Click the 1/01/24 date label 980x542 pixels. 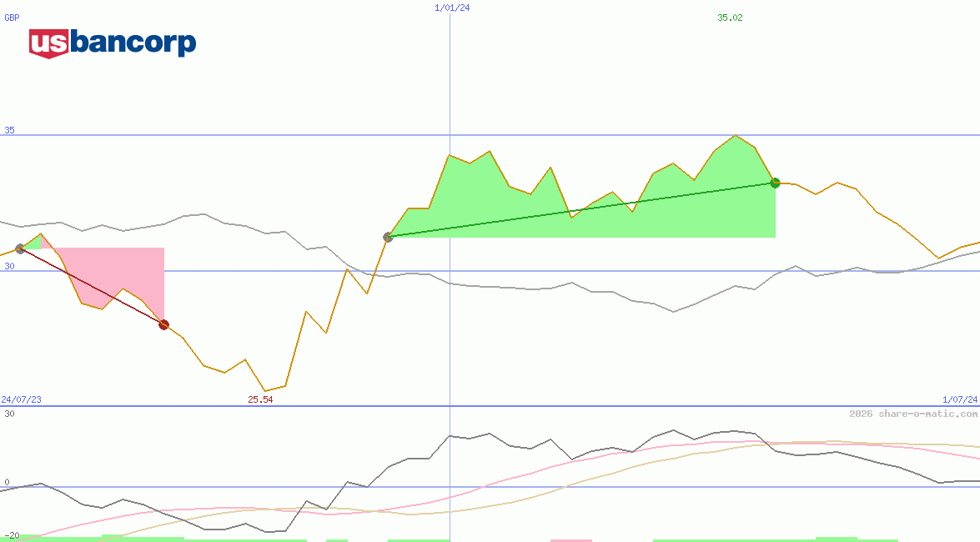coord(452,8)
